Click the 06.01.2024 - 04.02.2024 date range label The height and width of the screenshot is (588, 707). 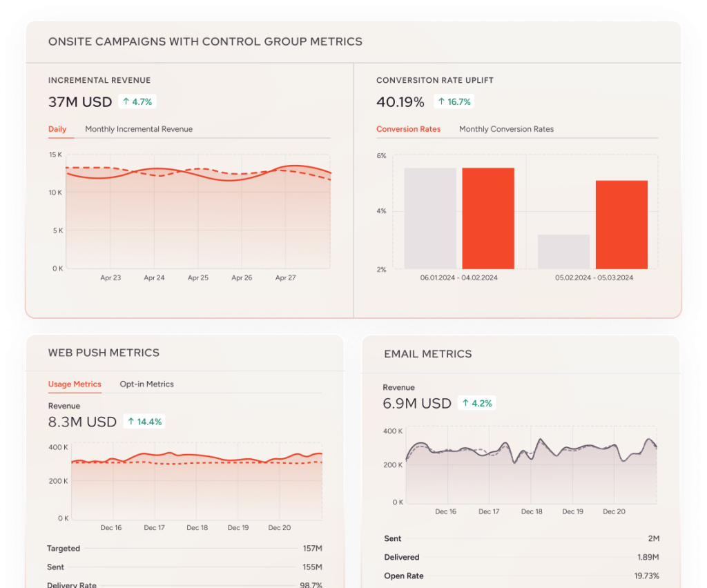tap(459, 277)
